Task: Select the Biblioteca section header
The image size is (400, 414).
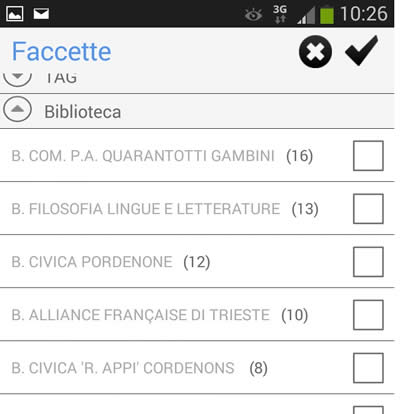Action: coord(197,111)
